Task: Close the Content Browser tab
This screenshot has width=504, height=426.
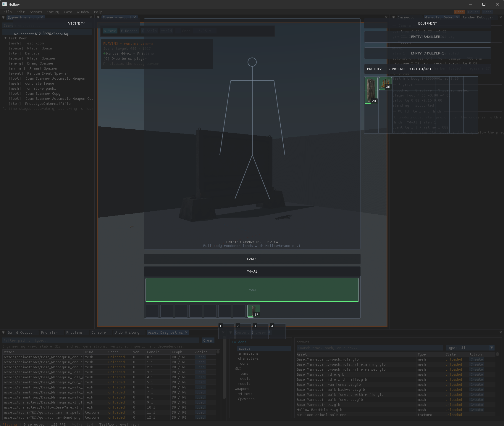Action: click(x=269, y=332)
